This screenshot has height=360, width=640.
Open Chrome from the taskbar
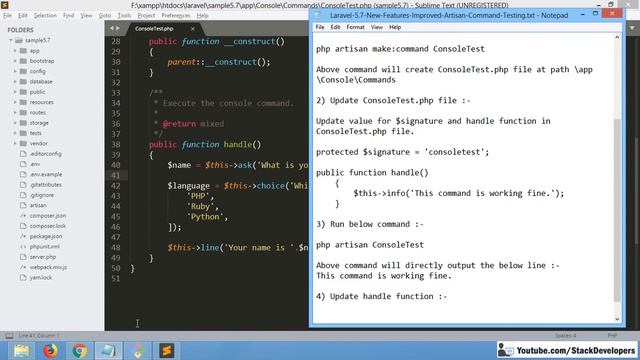click(80, 351)
